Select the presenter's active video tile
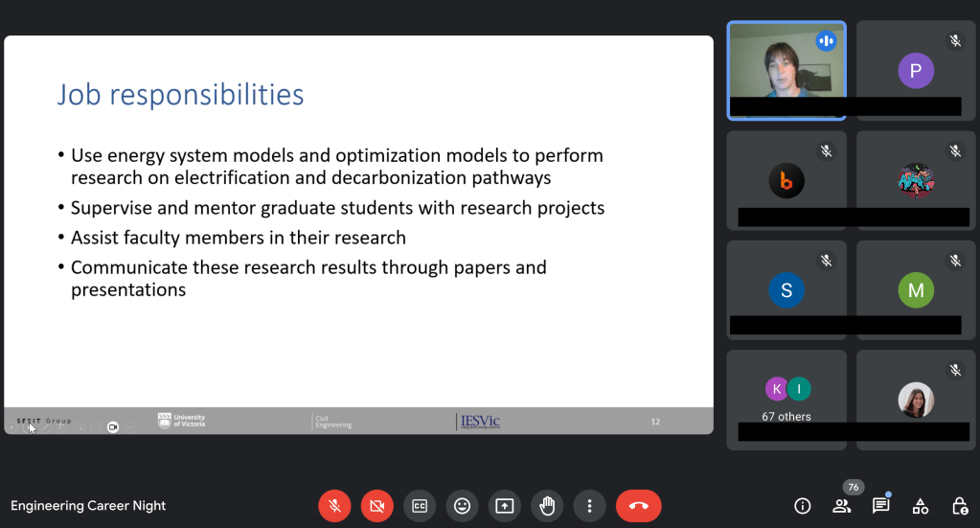 click(x=786, y=70)
